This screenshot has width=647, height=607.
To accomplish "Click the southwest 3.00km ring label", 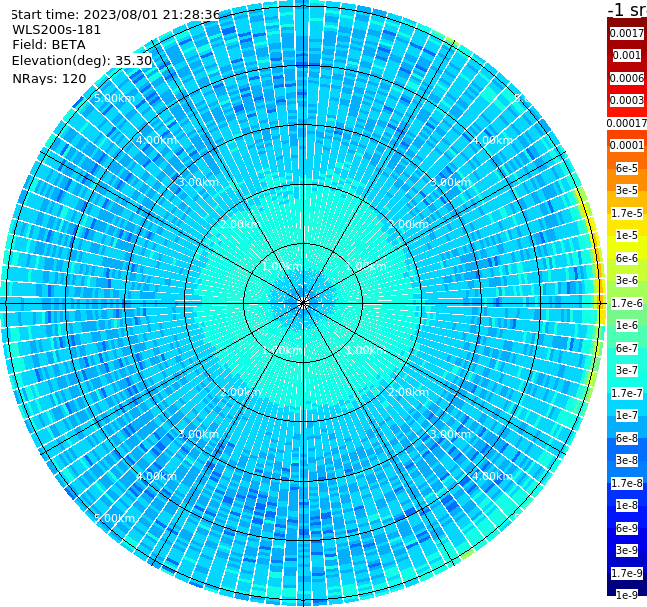I will tap(198, 434).
